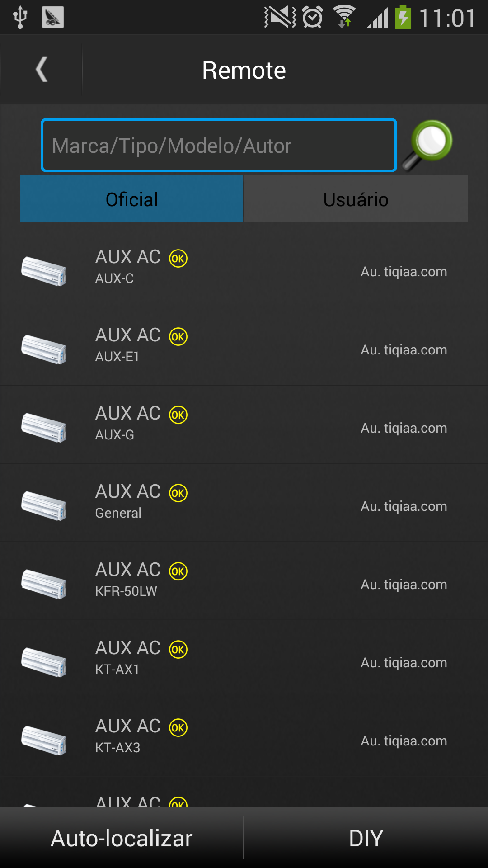488x868 pixels.
Task: Tap the air conditioner icon for AUX-G
Action: (x=44, y=427)
